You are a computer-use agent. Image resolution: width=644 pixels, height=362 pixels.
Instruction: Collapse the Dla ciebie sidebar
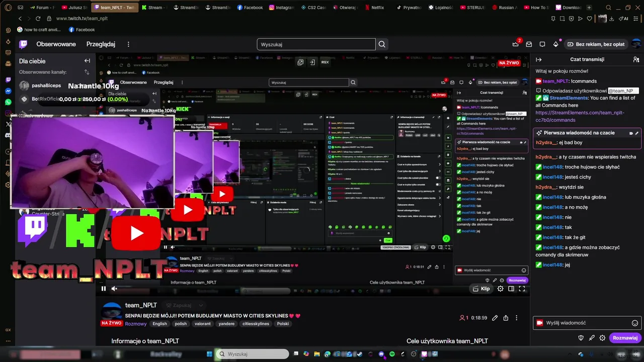[x=87, y=61]
